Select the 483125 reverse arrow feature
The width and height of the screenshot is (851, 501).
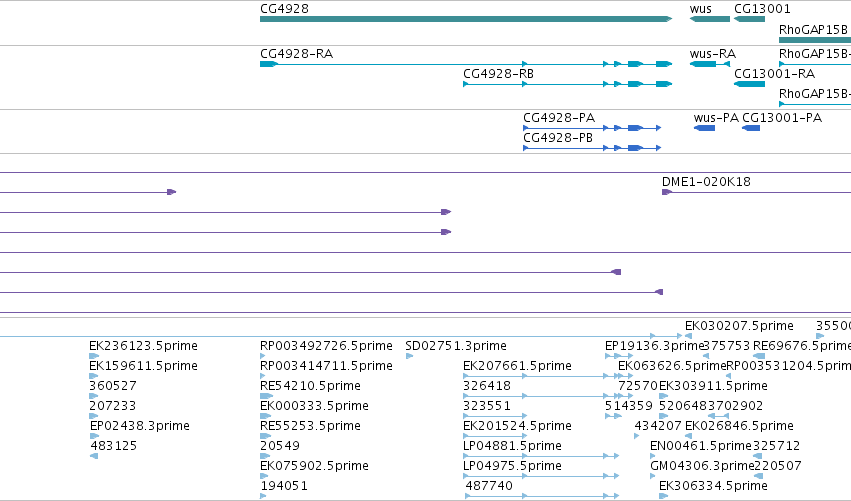coord(94,456)
